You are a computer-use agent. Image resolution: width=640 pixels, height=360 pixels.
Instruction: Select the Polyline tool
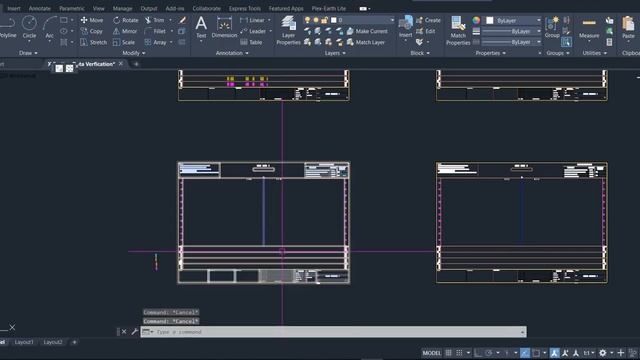(x=8, y=27)
